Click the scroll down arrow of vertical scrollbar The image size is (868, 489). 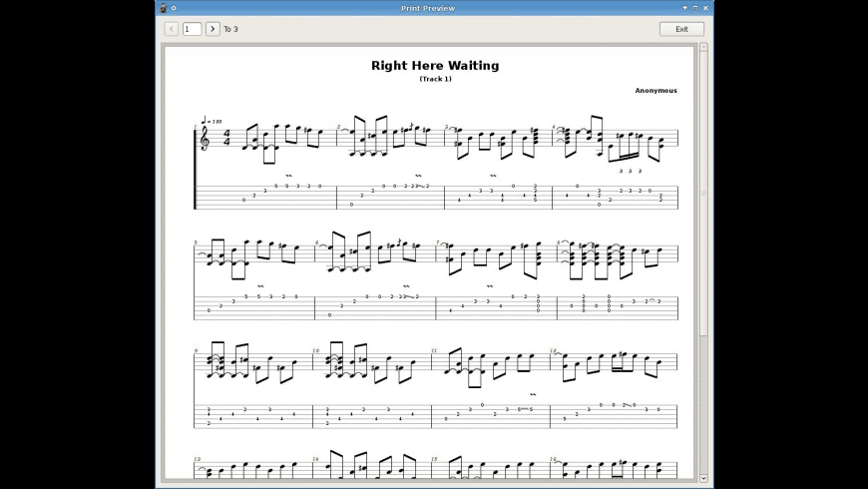click(703, 478)
